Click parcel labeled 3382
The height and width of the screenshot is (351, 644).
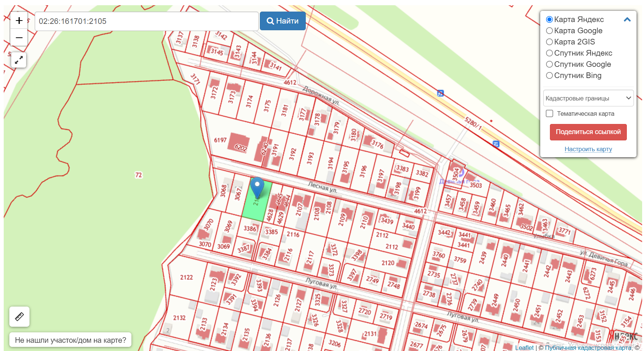(422, 174)
